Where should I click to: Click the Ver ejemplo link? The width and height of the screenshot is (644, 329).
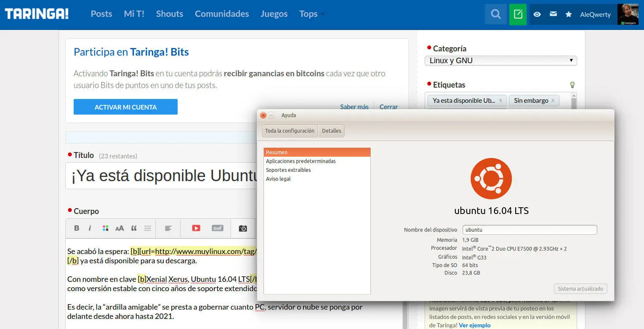pos(474,325)
